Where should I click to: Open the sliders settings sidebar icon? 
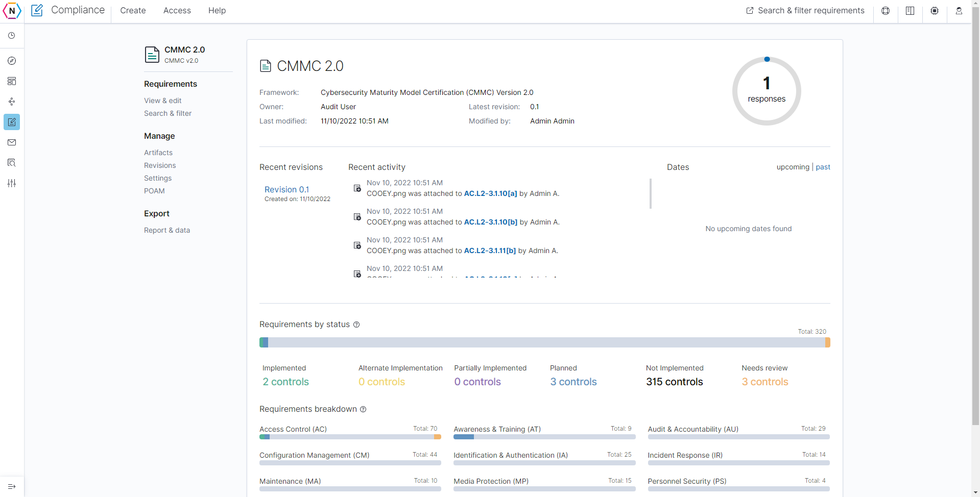click(12, 183)
